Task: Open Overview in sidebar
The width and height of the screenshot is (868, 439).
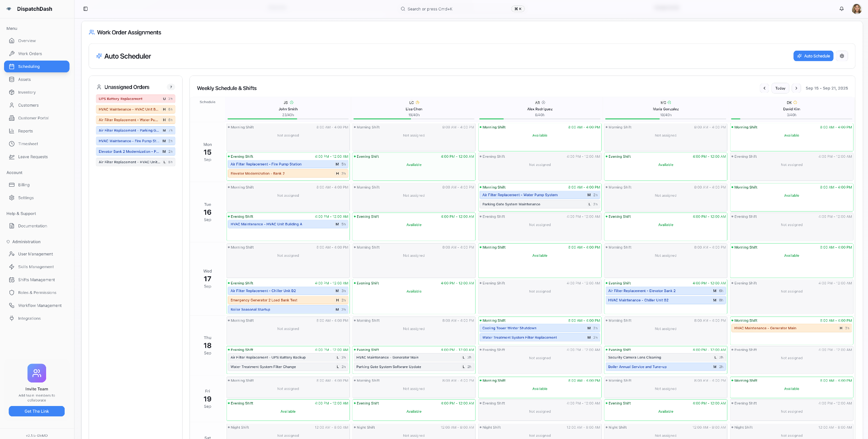Action: point(37,41)
